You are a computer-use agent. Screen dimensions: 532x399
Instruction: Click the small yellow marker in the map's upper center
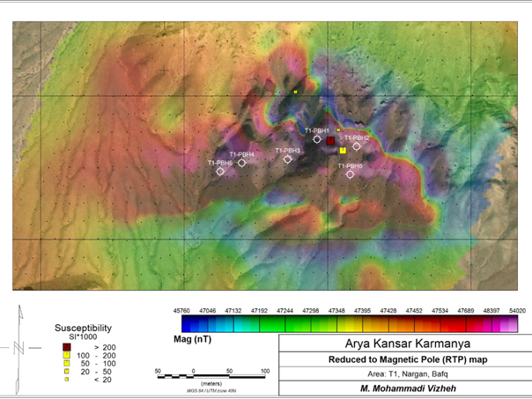click(296, 92)
